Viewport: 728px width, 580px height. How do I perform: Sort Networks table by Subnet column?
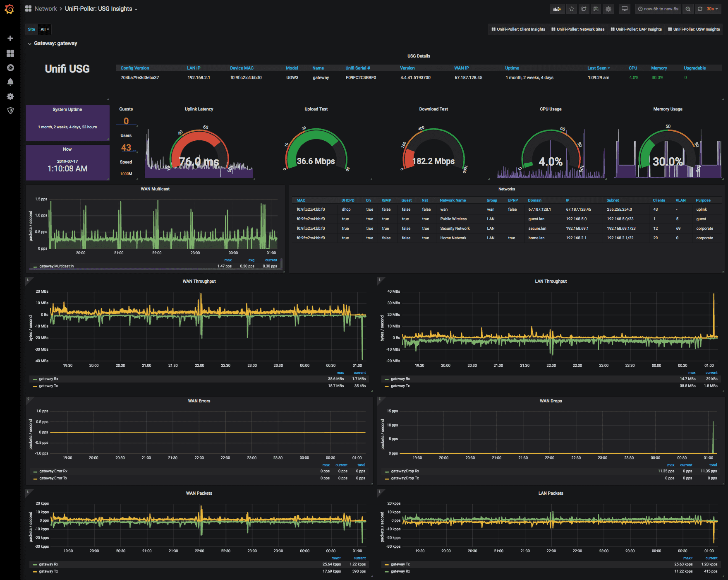coord(613,200)
